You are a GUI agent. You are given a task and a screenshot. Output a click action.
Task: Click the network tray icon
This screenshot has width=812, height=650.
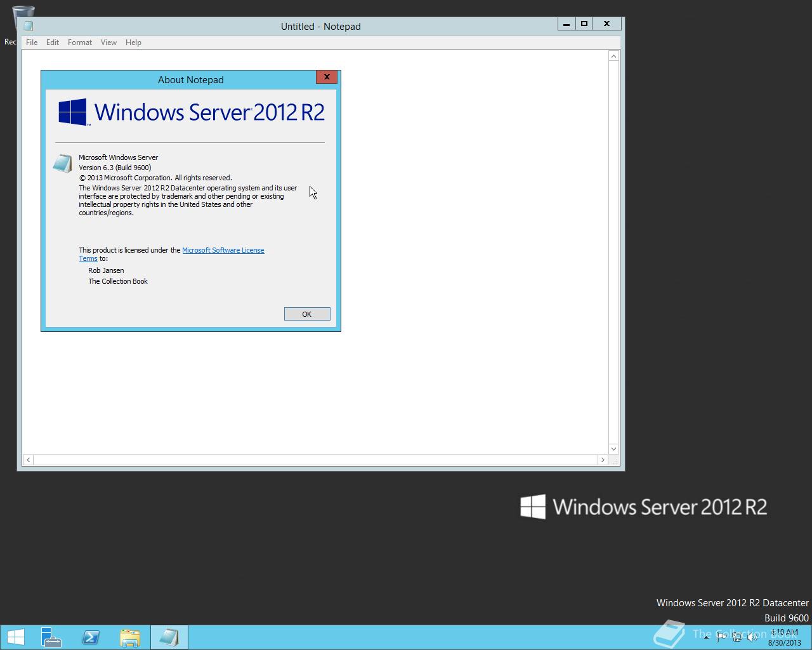tap(737, 637)
